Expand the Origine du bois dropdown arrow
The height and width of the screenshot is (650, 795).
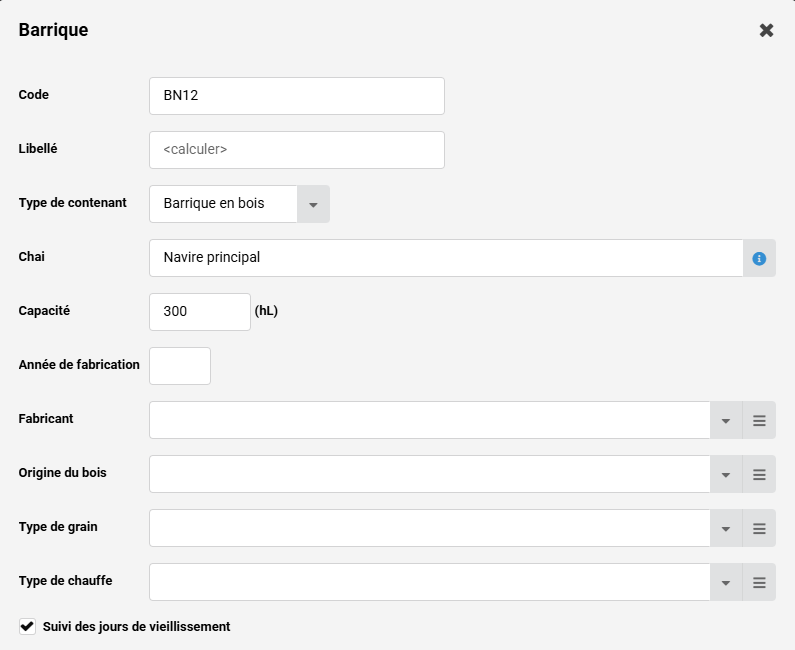pos(726,474)
